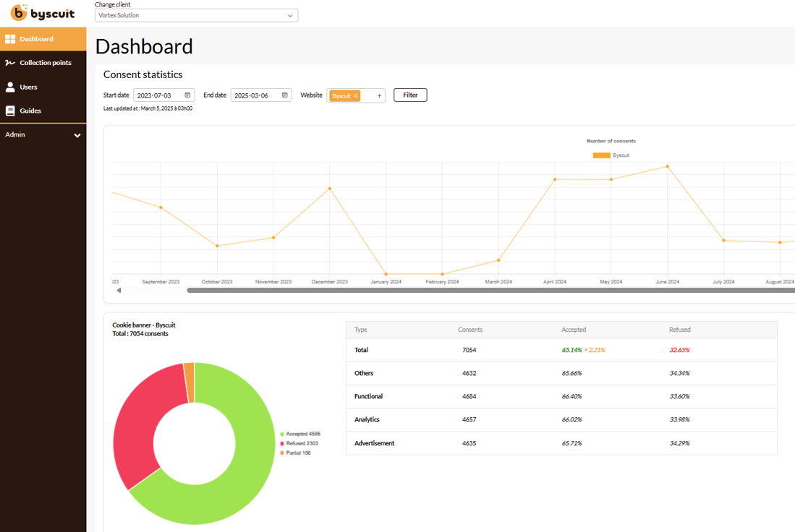
Task: Click the Filter button
Action: pyautogui.click(x=410, y=95)
